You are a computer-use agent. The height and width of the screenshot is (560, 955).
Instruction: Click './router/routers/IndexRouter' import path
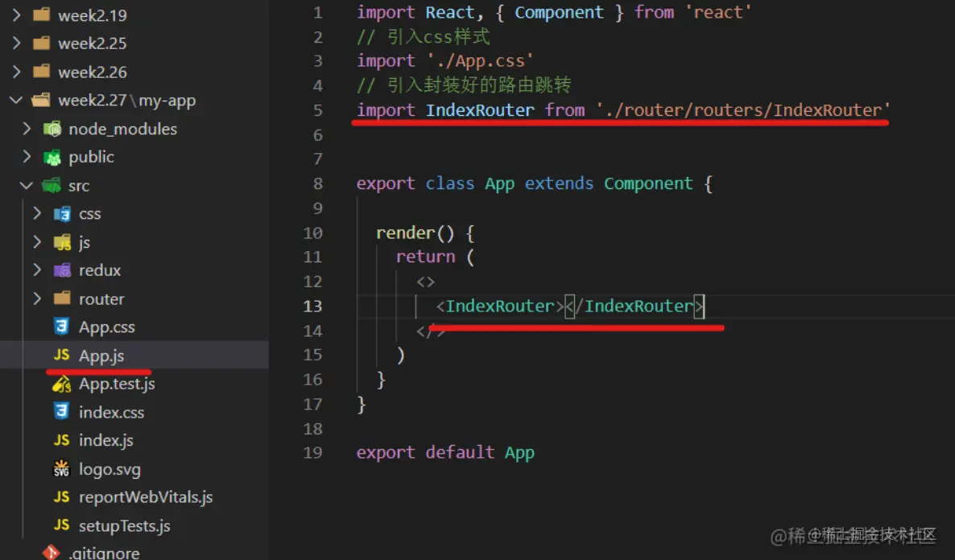[743, 110]
